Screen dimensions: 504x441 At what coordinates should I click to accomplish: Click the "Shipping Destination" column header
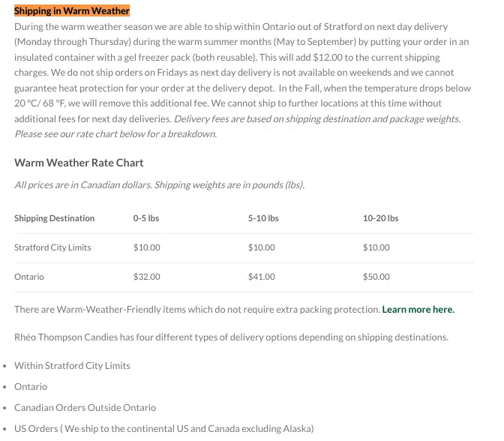[54, 218]
